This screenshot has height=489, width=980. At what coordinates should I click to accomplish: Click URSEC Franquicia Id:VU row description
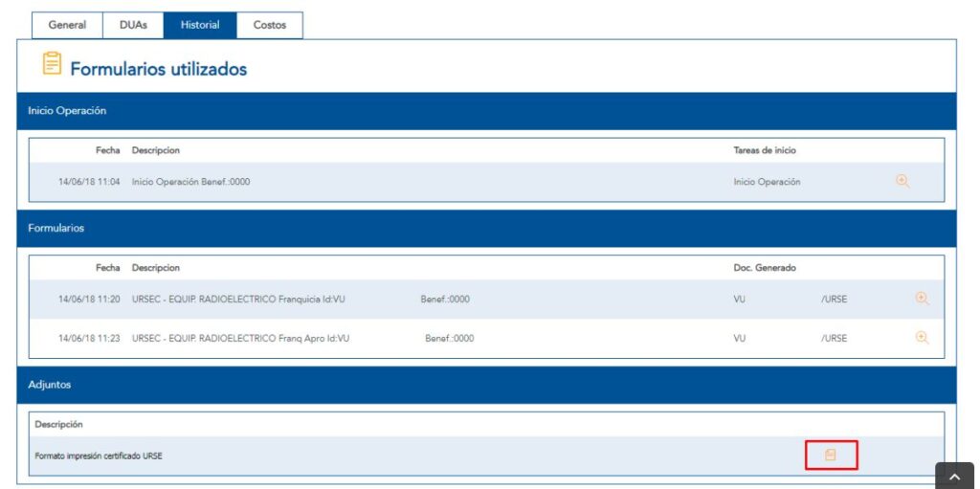pyautogui.click(x=238, y=300)
